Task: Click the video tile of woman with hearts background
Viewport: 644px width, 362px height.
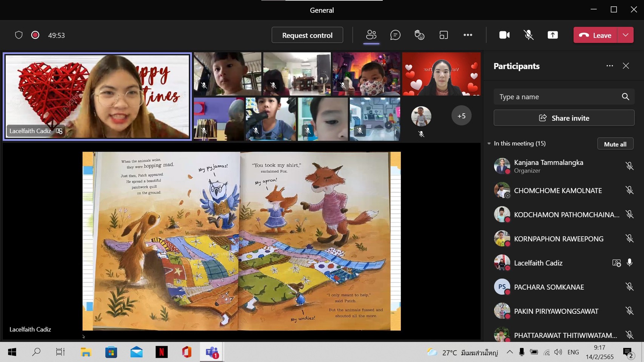Action: tap(441, 74)
